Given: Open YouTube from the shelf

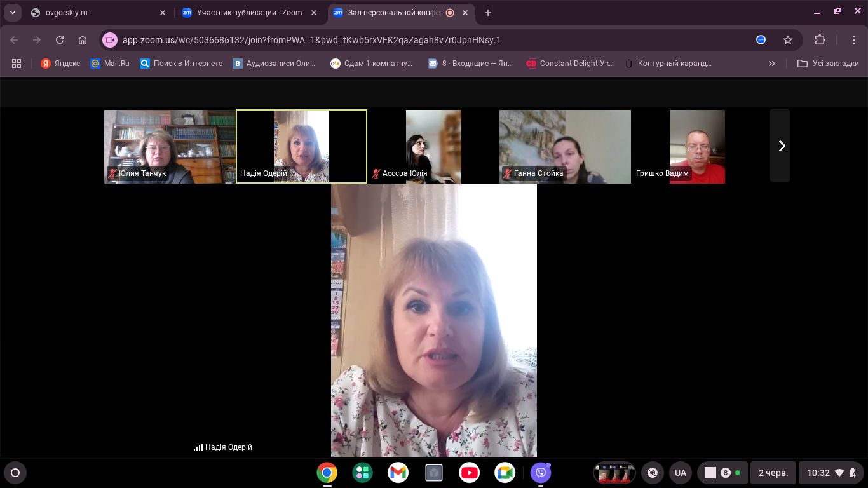Looking at the screenshot, I should pyautogui.click(x=469, y=473).
